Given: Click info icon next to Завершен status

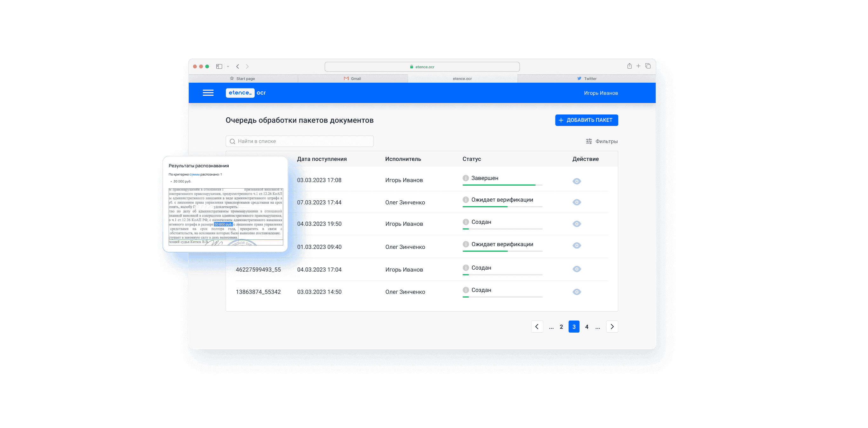Looking at the screenshot, I should [x=466, y=178].
